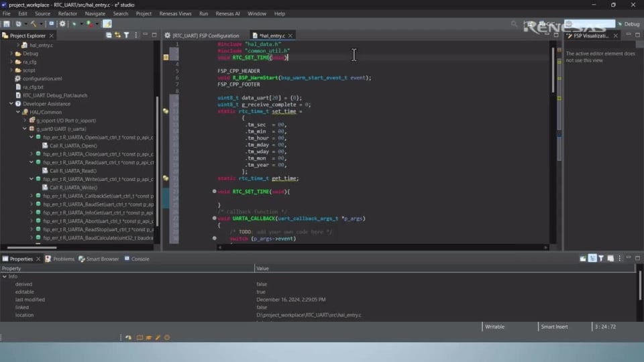
Task: Open the File menu
Action: (7, 13)
